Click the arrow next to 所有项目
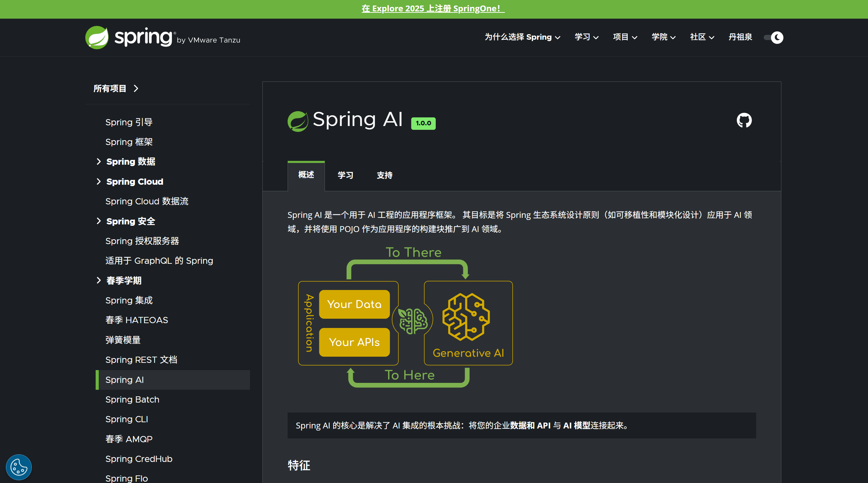 (x=136, y=89)
